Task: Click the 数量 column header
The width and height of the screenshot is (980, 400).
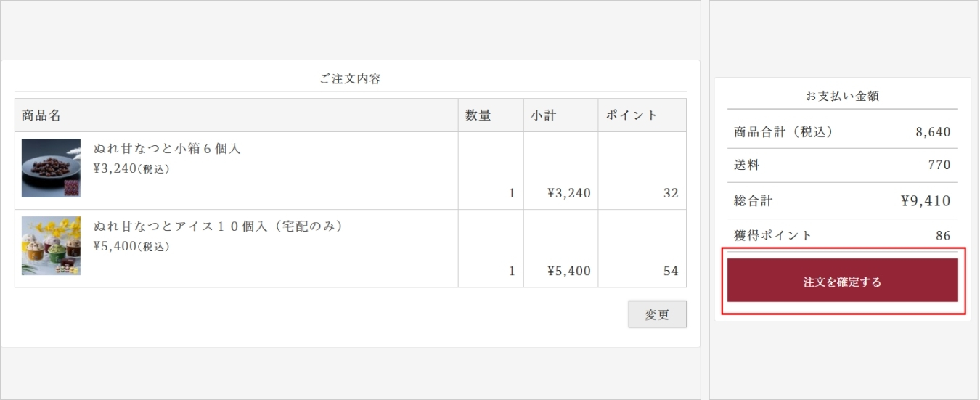Action: coord(478,115)
